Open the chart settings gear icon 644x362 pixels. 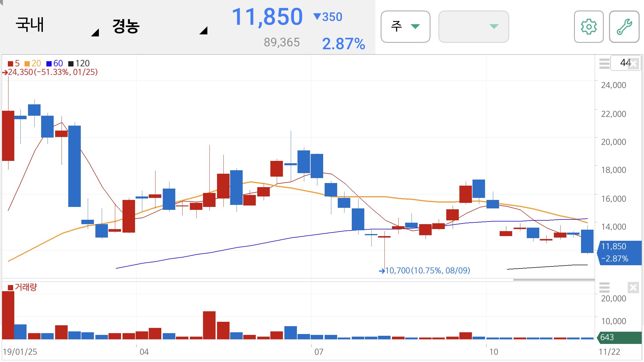(589, 27)
